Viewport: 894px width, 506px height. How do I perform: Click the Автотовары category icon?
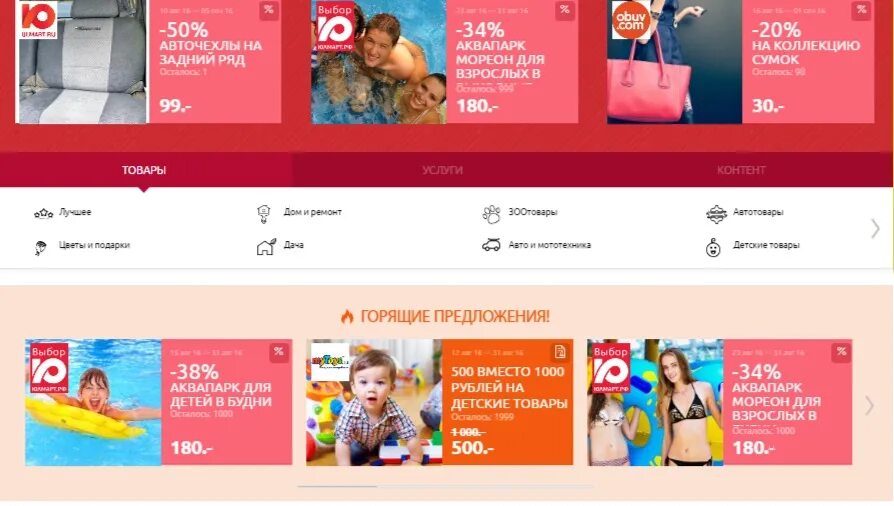[x=716, y=214]
